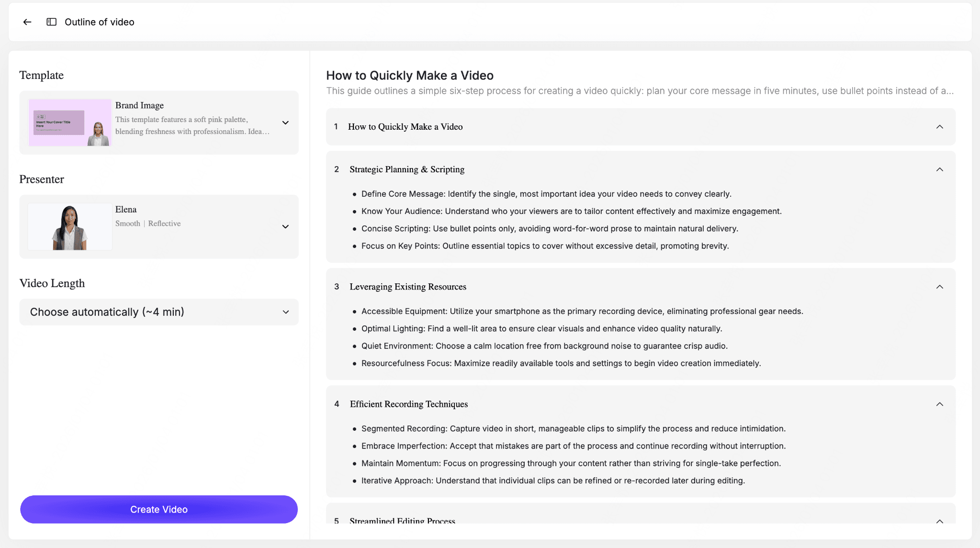Click the Create Video button
The height and width of the screenshot is (548, 980).
tap(158, 509)
